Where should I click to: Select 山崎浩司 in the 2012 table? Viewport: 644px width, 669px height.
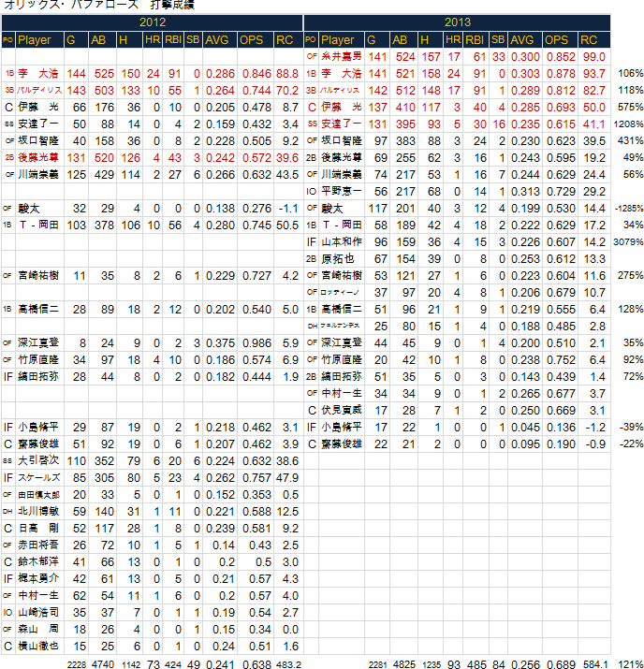(x=38, y=612)
